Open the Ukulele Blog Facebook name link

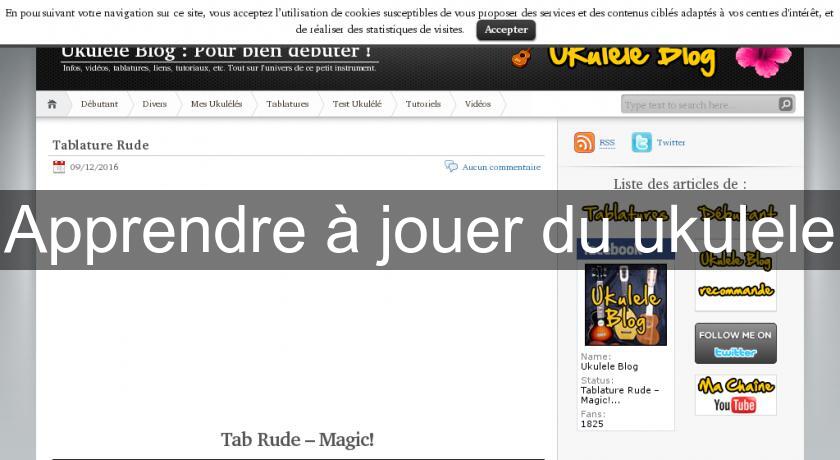pos(609,367)
